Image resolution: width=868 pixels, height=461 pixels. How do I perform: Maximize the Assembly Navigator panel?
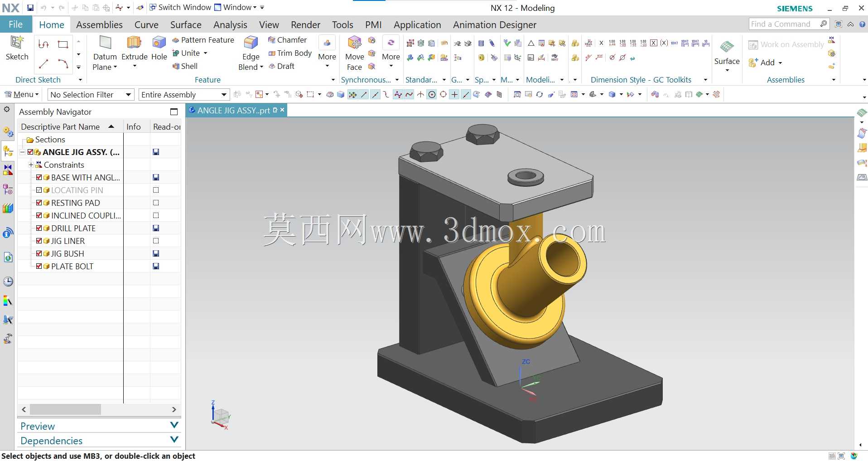point(174,112)
